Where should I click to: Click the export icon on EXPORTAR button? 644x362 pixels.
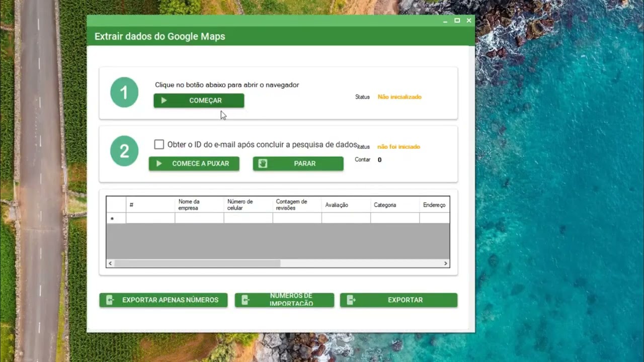[351, 300]
